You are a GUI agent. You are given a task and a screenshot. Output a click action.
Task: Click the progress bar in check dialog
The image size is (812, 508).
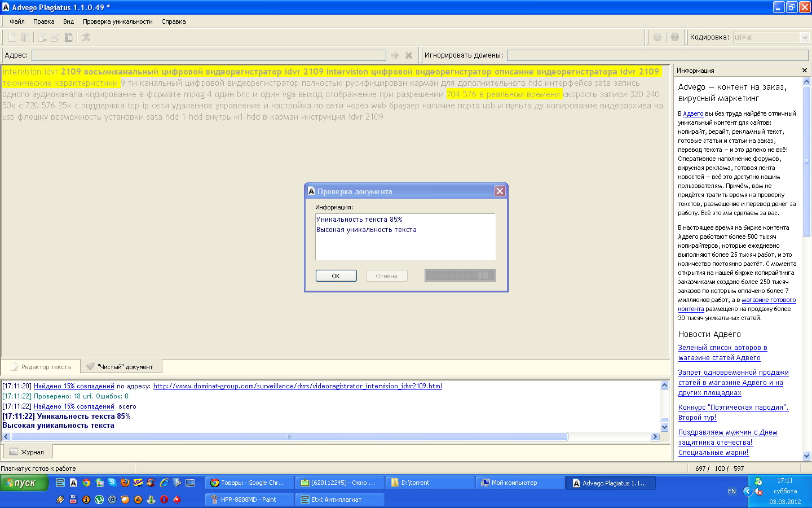pos(460,275)
